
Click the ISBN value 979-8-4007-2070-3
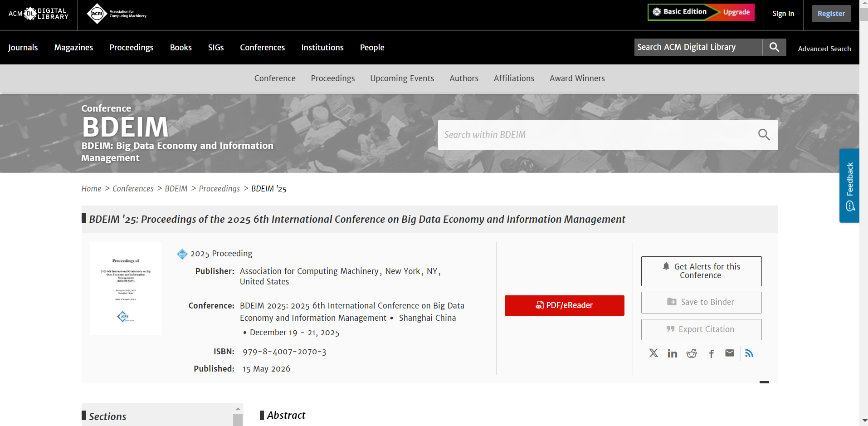[x=284, y=352]
